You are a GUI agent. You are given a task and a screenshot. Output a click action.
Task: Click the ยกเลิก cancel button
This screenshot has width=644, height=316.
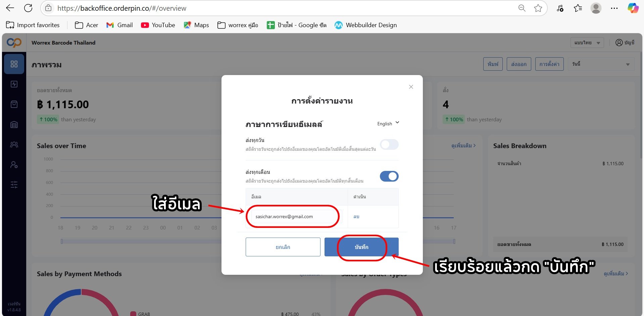click(283, 247)
